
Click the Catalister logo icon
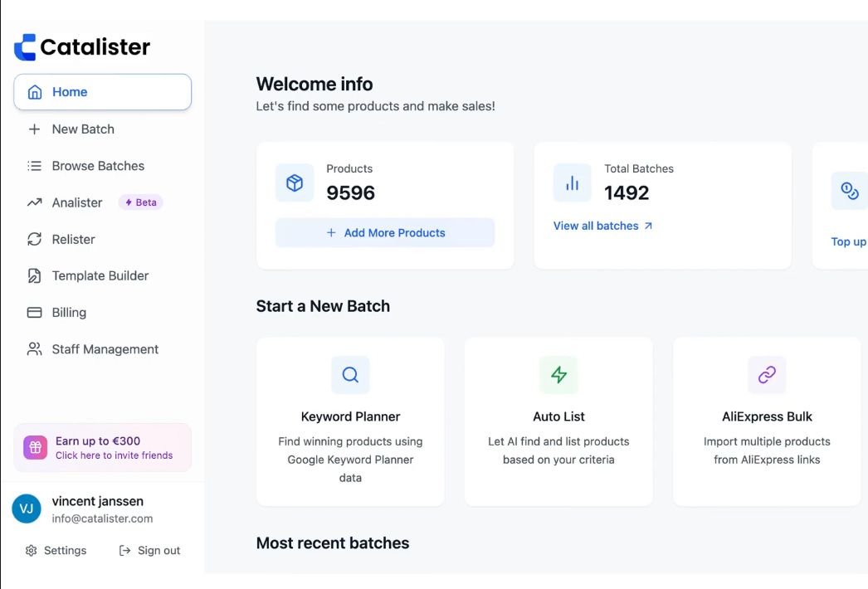pos(25,47)
